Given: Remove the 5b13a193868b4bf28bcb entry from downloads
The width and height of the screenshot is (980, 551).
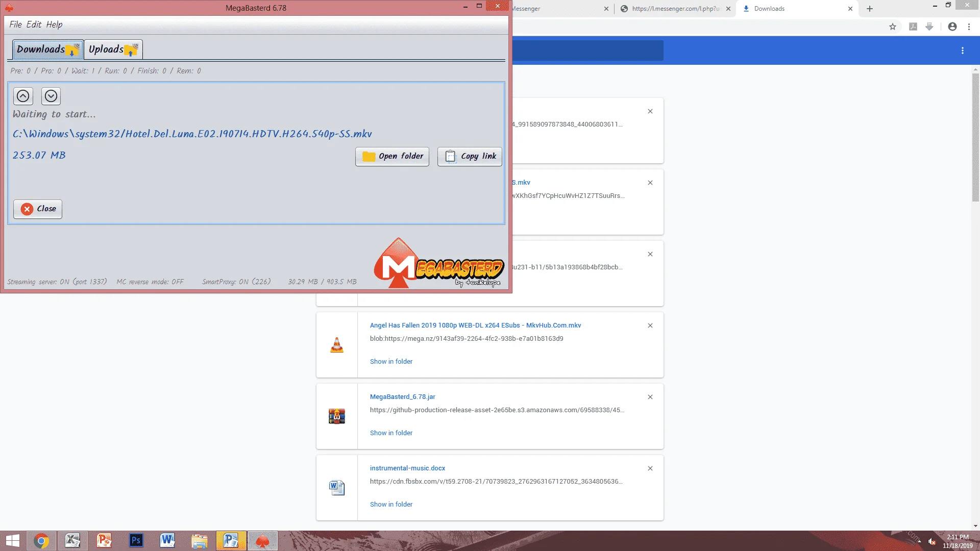Looking at the screenshot, I should [x=650, y=254].
